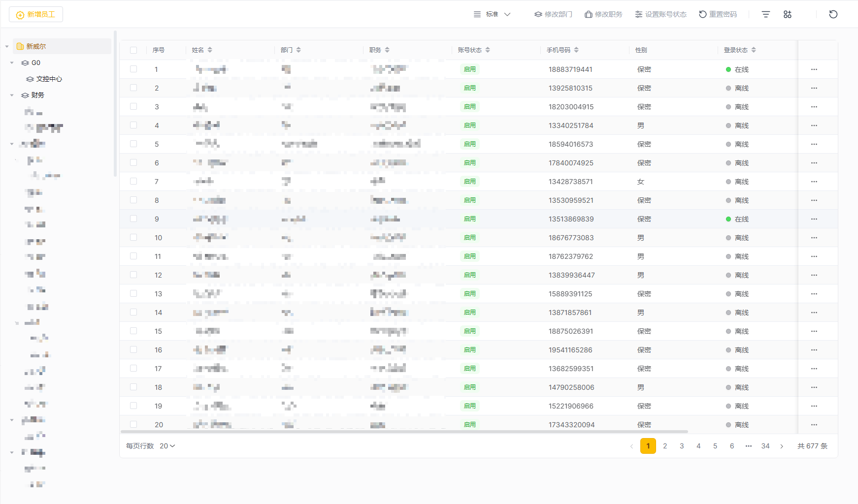Click 设置账号状态 in the toolbar
858x504 pixels.
[660, 14]
